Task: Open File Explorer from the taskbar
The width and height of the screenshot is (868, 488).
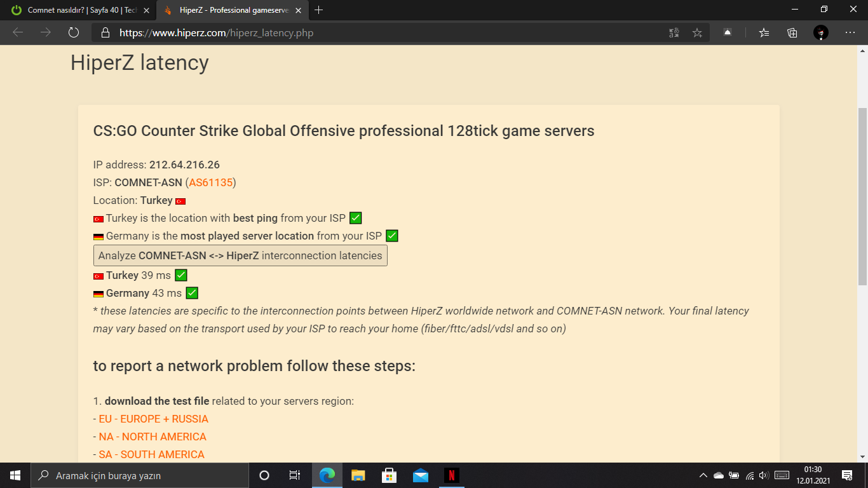Action: pos(358,475)
